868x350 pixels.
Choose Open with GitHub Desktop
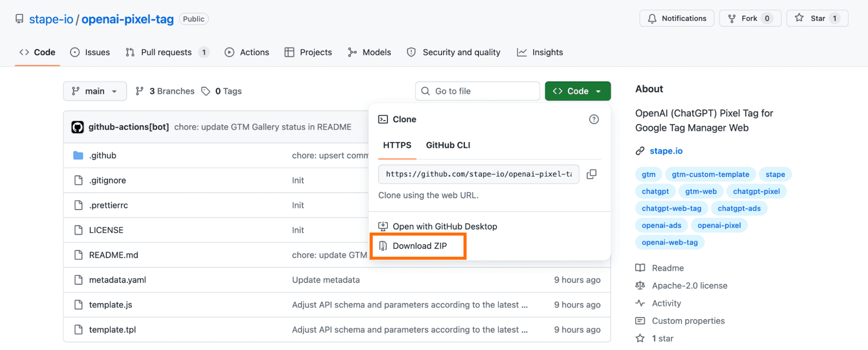(438, 226)
